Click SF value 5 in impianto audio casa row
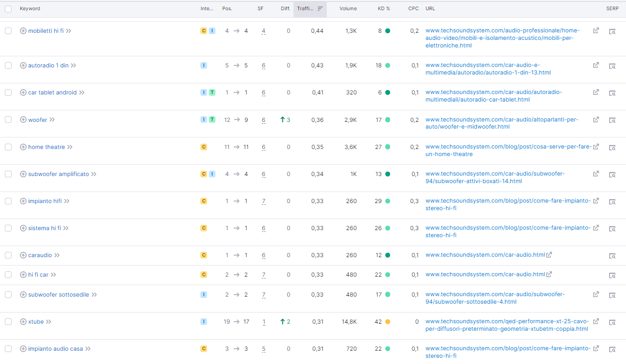This screenshot has height=364, width=626. tap(264, 348)
